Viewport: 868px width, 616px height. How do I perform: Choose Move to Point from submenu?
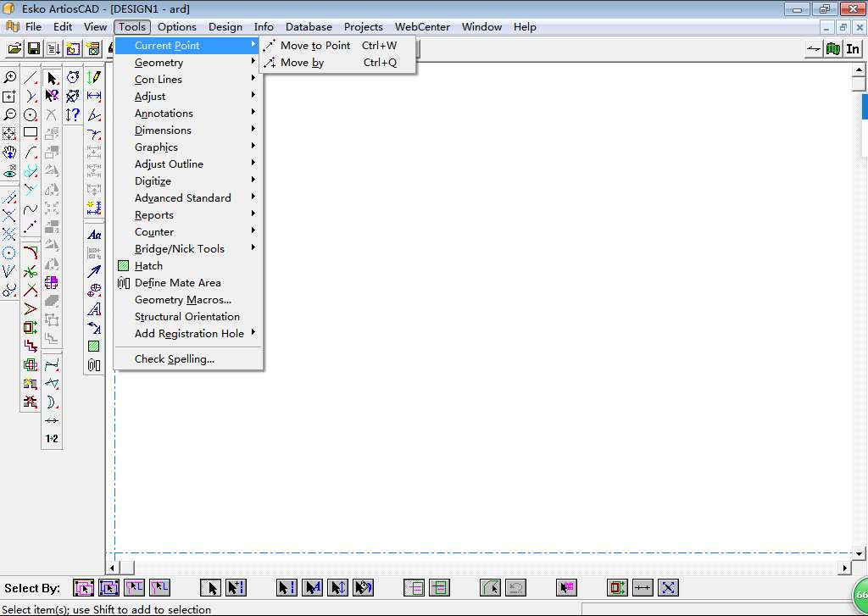315,46
